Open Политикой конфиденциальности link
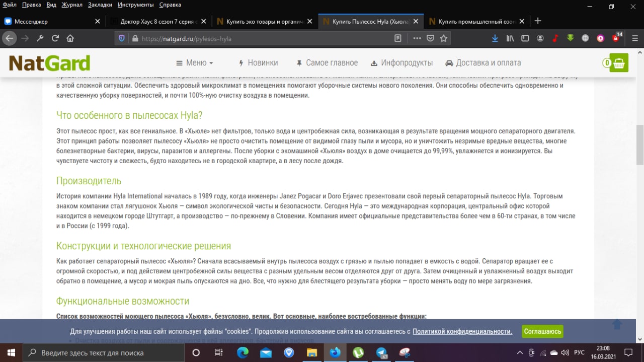 [462, 331]
